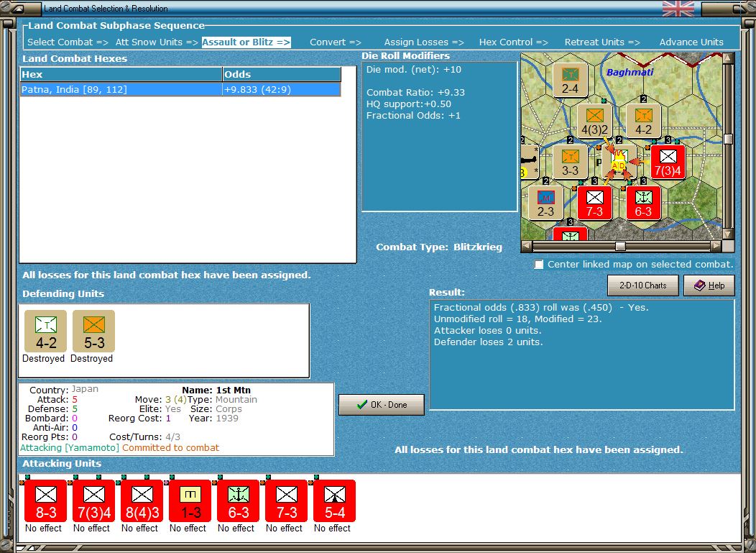The height and width of the screenshot is (553, 756).
Task: Select the 5-4 attacking unit counter
Action: [x=335, y=501]
